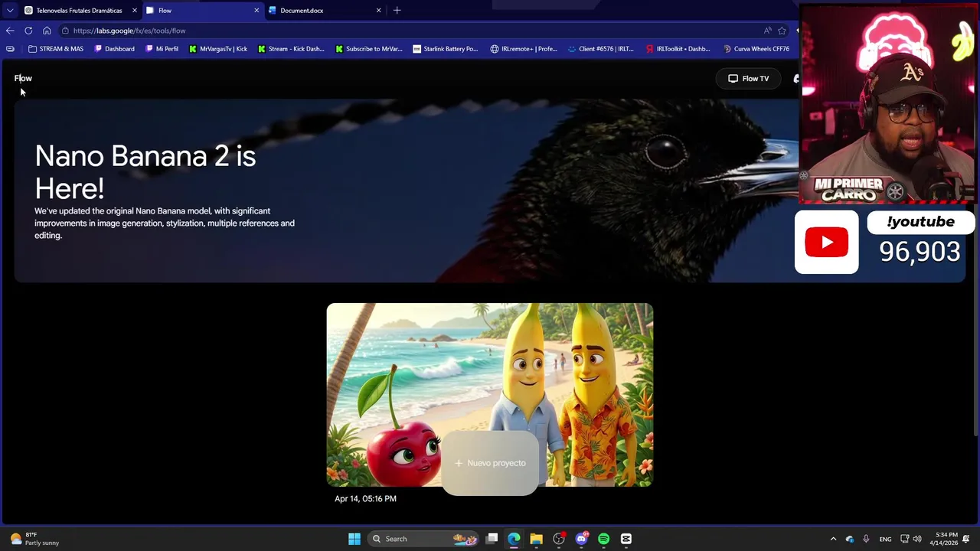This screenshot has height=551, width=980.
Task: Open File Explorer from the taskbar
Action: 536,539
